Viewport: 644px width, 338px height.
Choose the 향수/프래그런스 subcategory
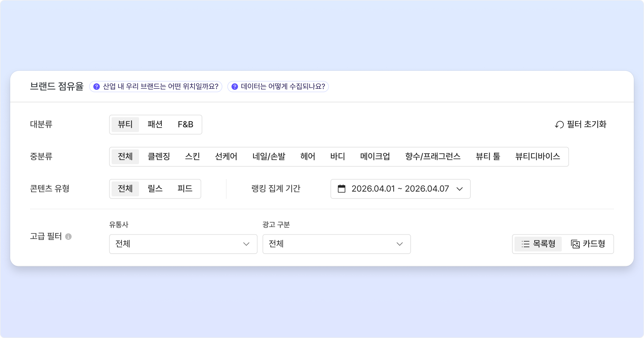[433, 157]
